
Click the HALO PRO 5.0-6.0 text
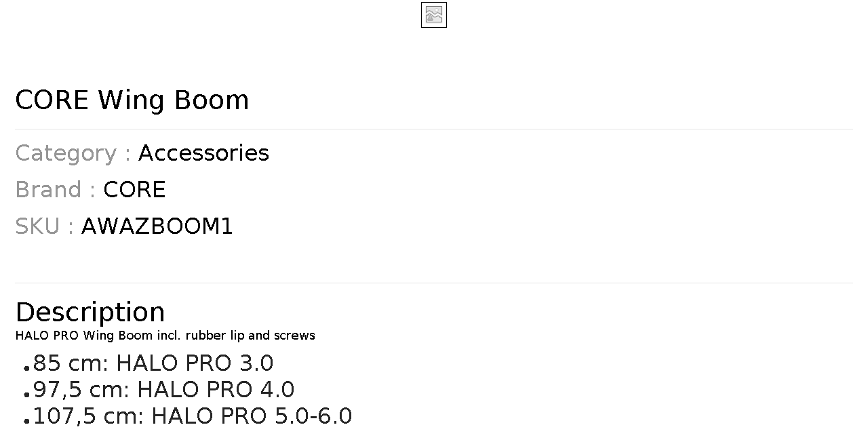(x=252, y=416)
